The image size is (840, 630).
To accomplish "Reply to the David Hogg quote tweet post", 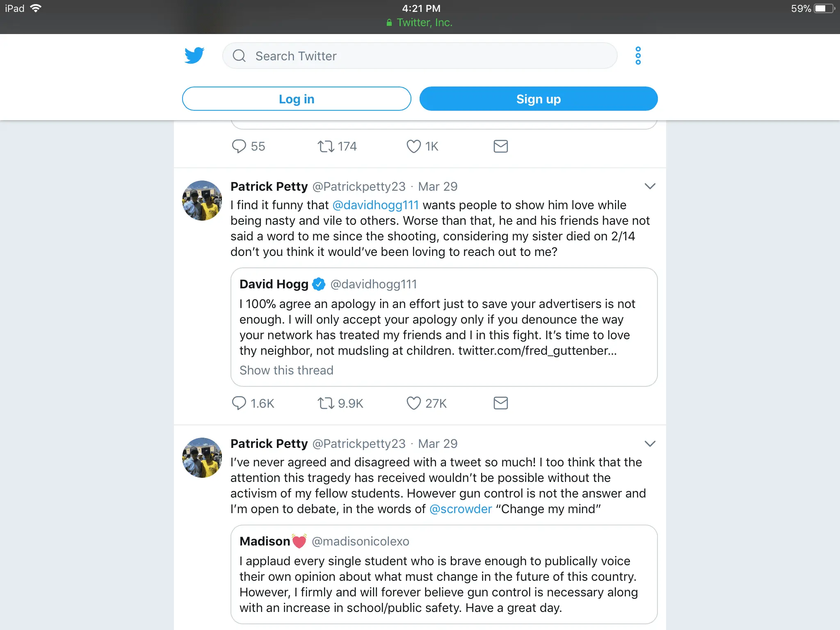I will pos(239,403).
